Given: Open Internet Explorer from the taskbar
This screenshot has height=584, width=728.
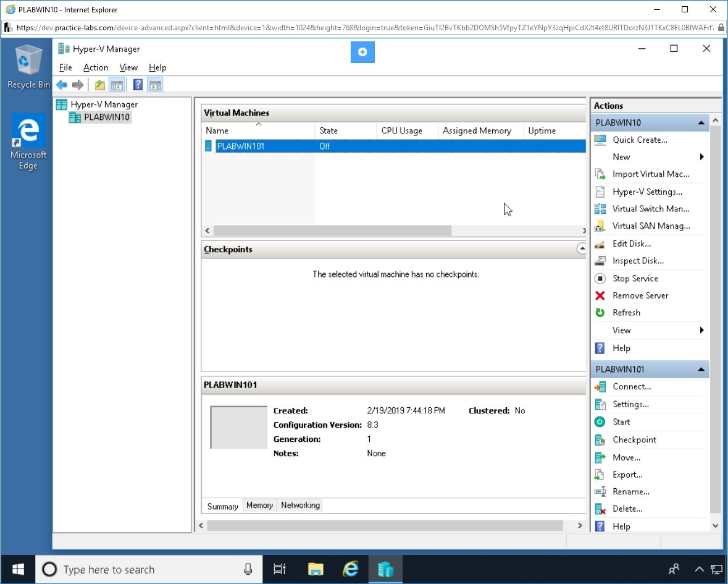Looking at the screenshot, I should pyautogui.click(x=351, y=569).
